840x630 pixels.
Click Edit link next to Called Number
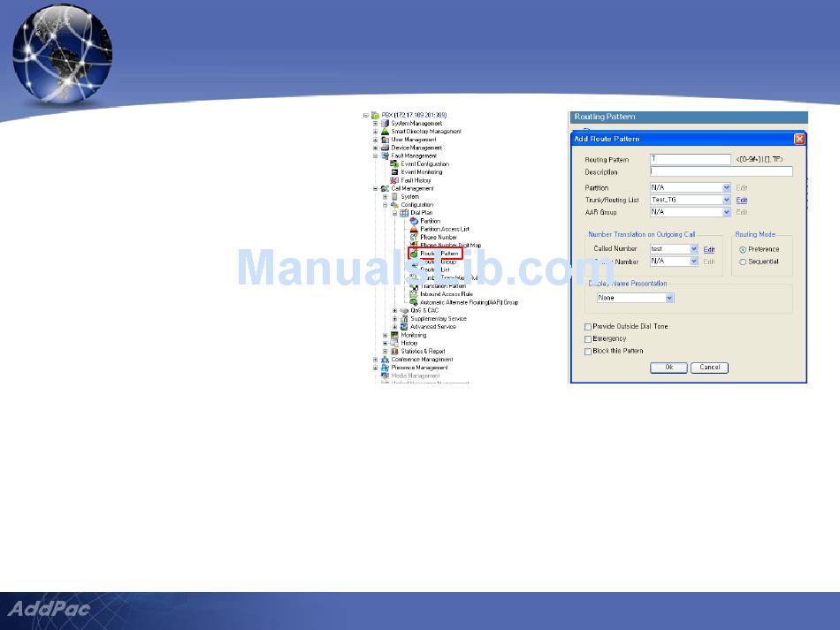click(709, 250)
